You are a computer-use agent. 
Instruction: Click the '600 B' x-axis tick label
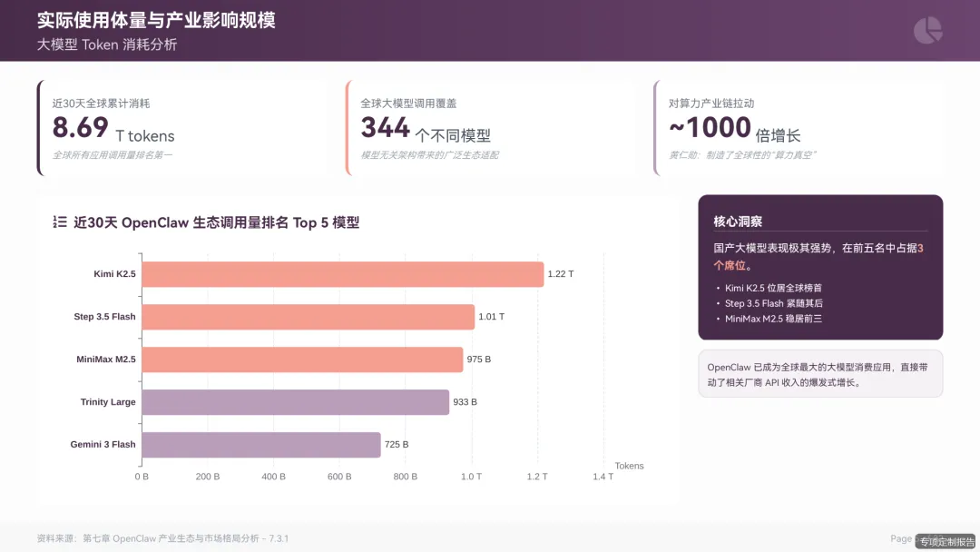coord(339,477)
